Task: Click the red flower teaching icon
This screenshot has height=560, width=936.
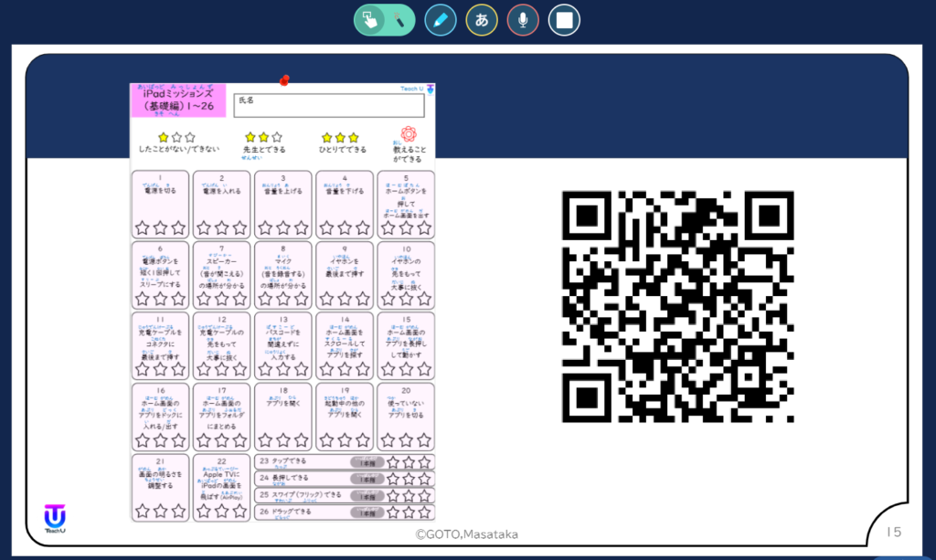Action: point(408,134)
